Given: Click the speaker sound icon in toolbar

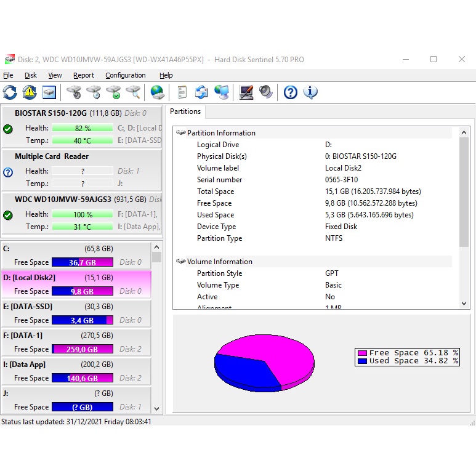Looking at the screenshot, I should [266, 92].
